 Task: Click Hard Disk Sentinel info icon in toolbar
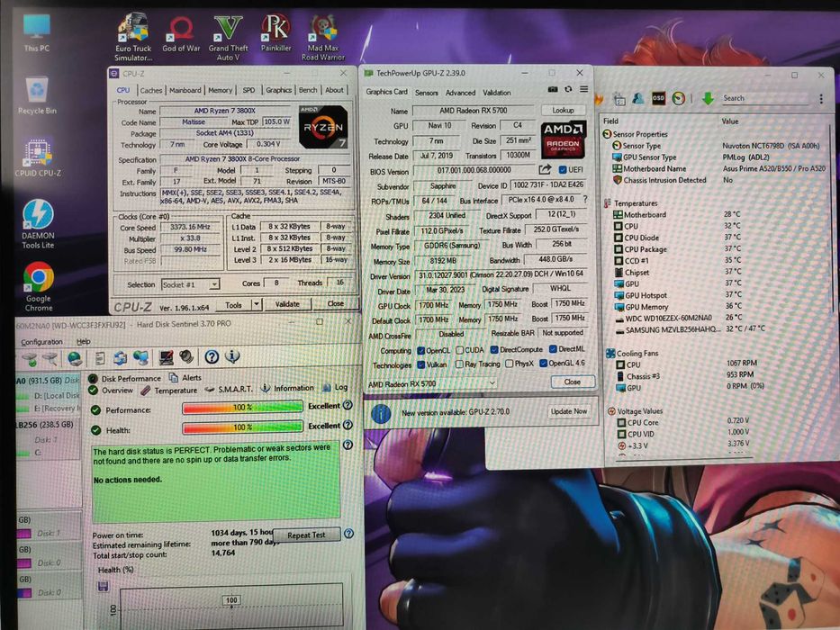pyautogui.click(x=232, y=356)
